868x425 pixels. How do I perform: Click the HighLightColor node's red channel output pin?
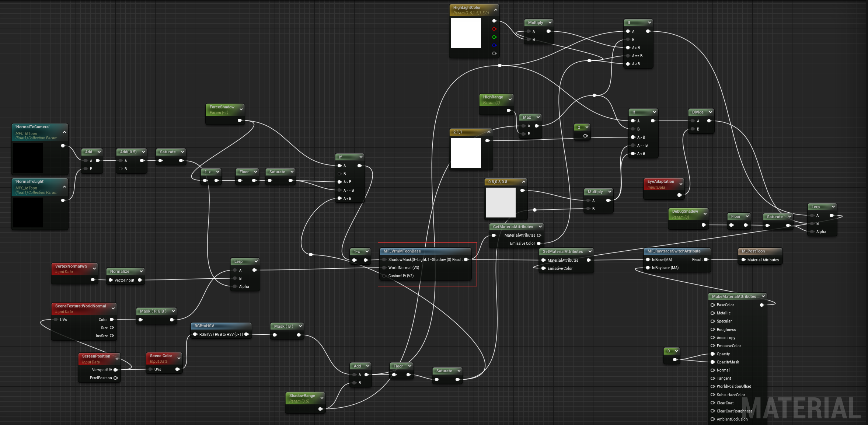494,29
